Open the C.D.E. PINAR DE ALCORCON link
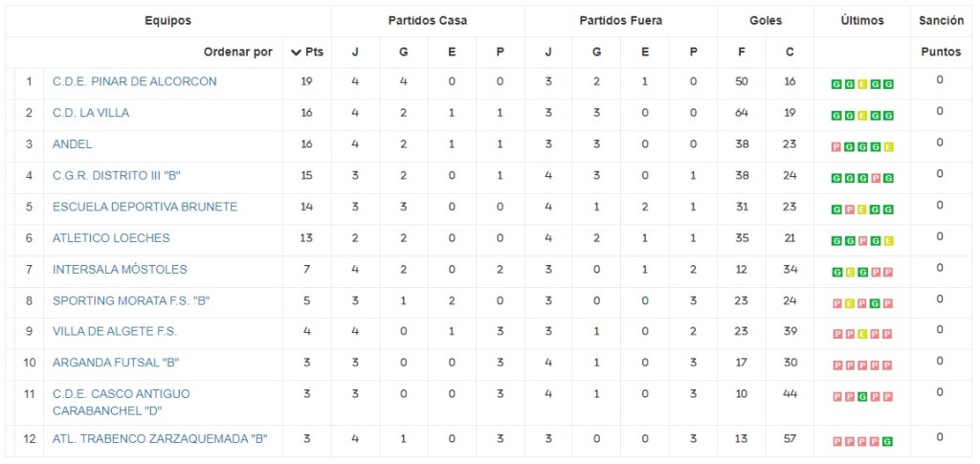The height and width of the screenshot is (464, 980). tap(135, 81)
